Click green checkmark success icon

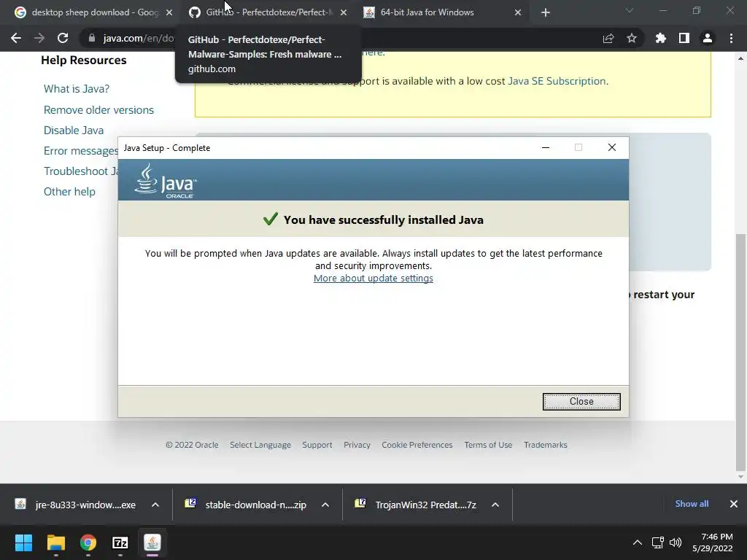click(270, 219)
